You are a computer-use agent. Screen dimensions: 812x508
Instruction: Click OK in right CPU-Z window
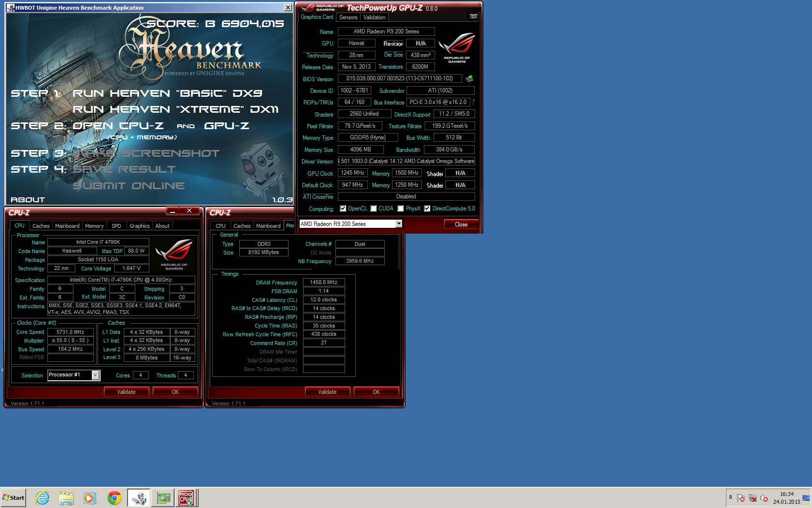(377, 392)
